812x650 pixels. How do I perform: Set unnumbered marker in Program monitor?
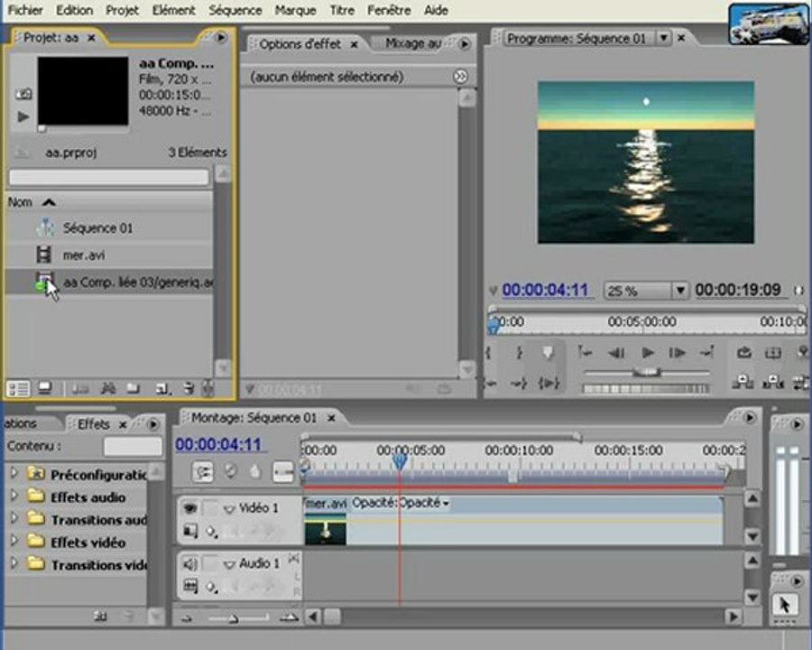[548, 353]
